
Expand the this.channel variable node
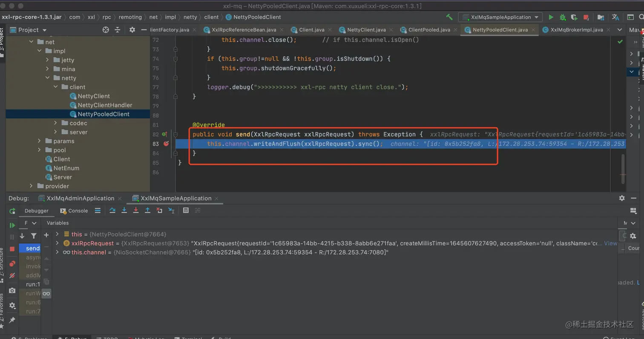pos(57,252)
